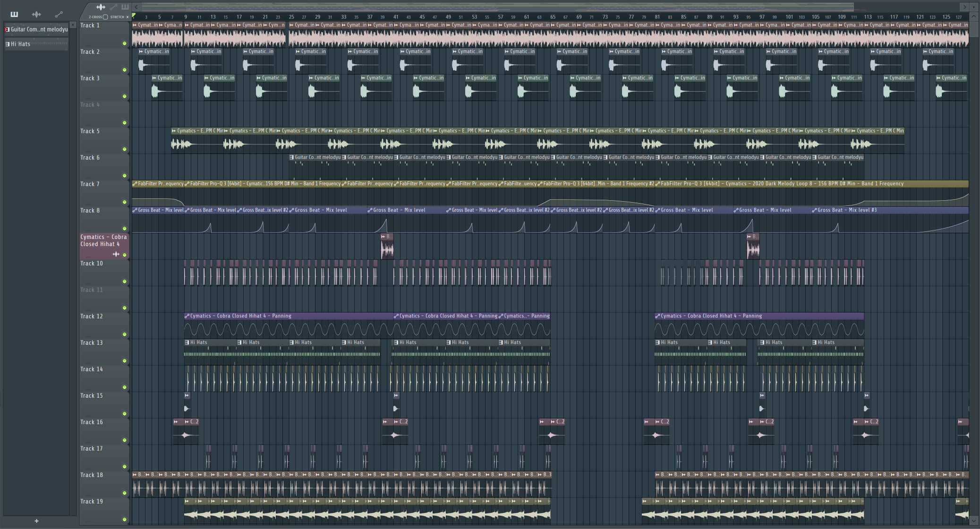Viewport: 980px width, 529px height.
Task: Select the first FabFilter Pr..equency automation clip
Action: pos(158,194)
